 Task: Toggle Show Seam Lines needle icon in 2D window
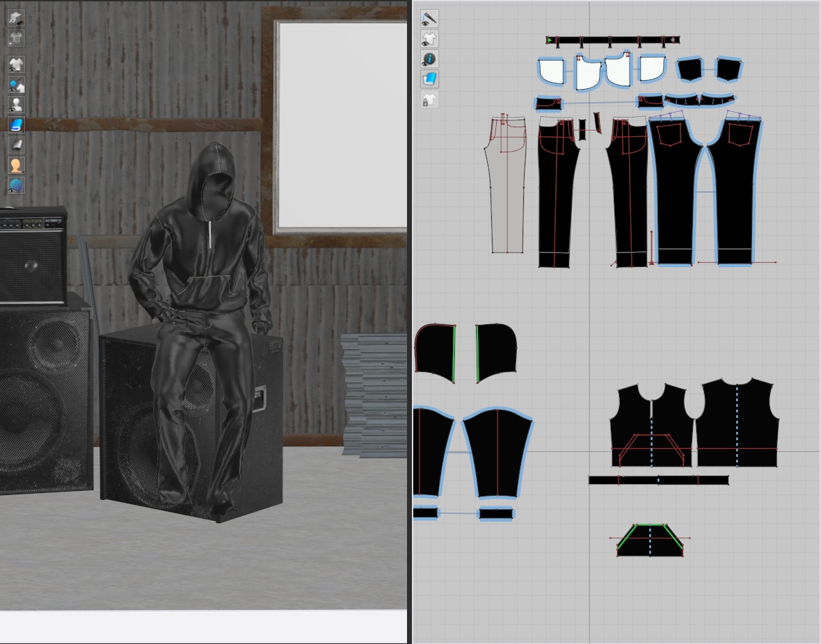point(429,18)
